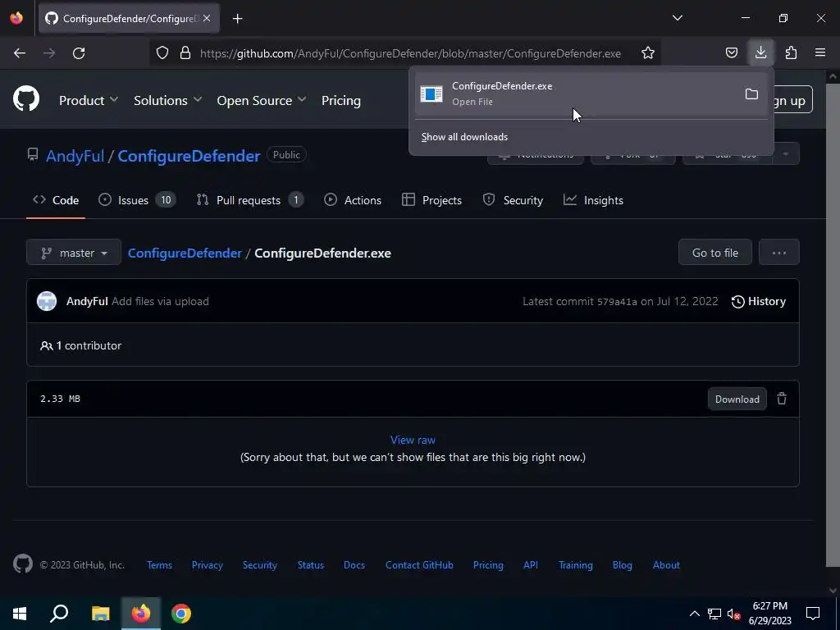Close the ConfigureDefender tab
The width and height of the screenshot is (840, 630).
click(x=207, y=18)
